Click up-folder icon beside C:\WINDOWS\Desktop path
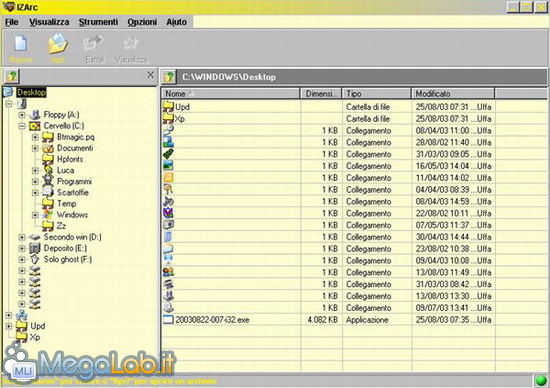Viewport: 550px width, 388px height. [x=169, y=76]
